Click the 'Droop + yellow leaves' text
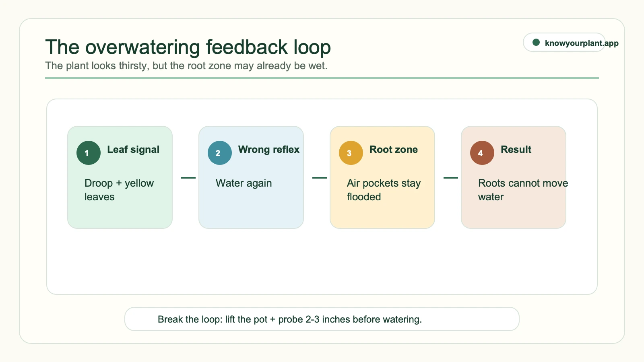 coord(119,190)
